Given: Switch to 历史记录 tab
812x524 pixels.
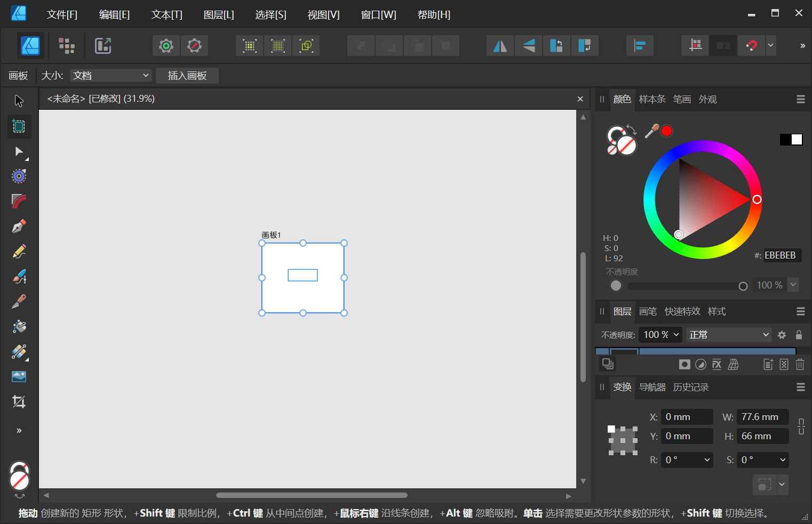Looking at the screenshot, I should (691, 387).
